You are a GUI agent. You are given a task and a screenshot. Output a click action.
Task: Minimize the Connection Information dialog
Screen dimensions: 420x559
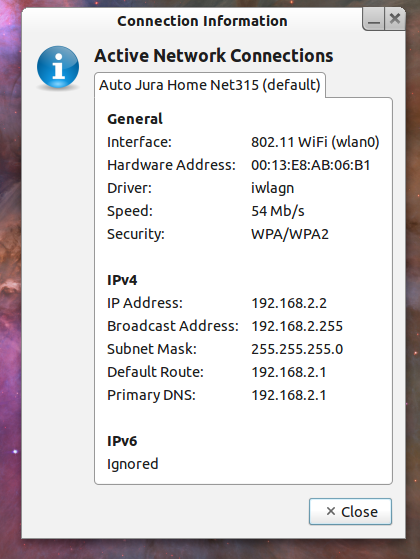click(374, 19)
